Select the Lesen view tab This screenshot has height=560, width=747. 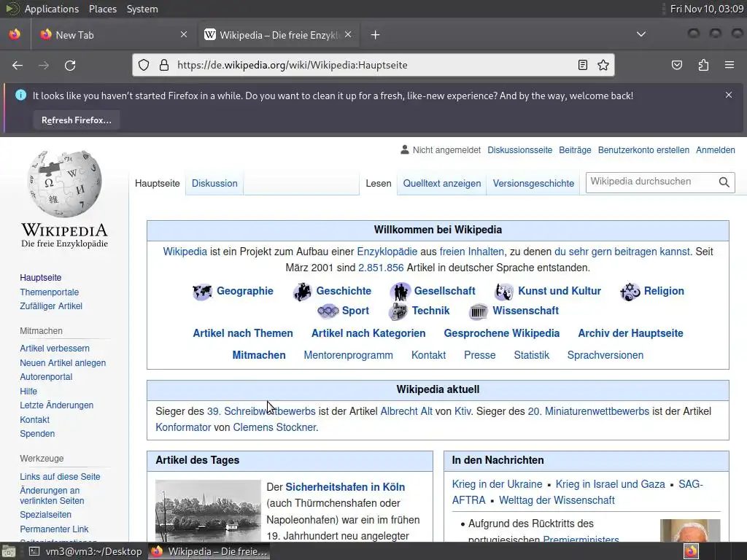[379, 183]
